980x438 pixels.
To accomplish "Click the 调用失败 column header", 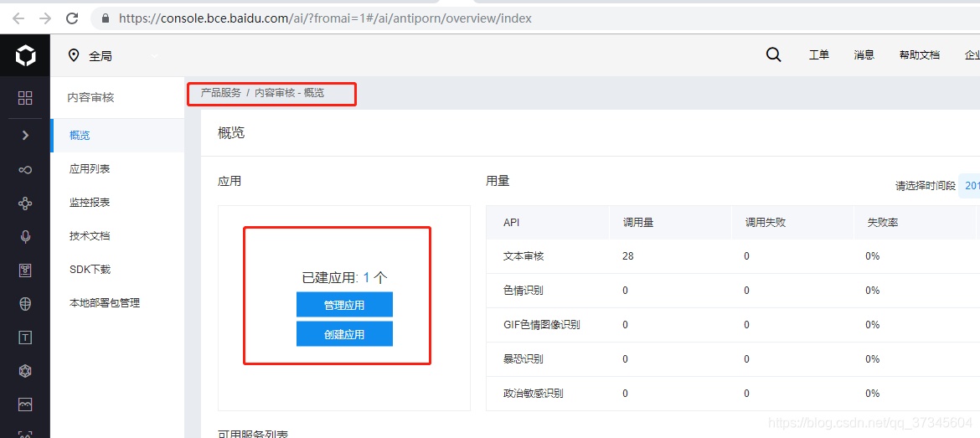I will tap(765, 223).
